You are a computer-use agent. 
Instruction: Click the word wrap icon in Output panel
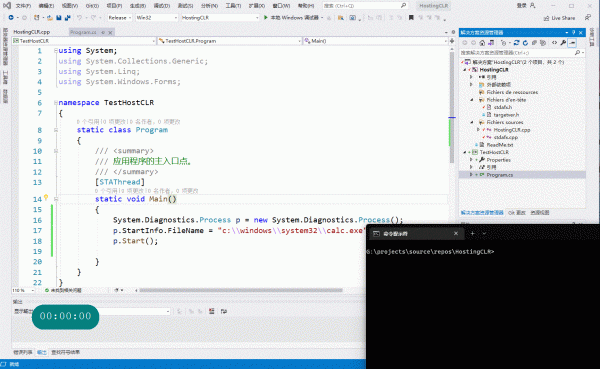click(x=224, y=311)
